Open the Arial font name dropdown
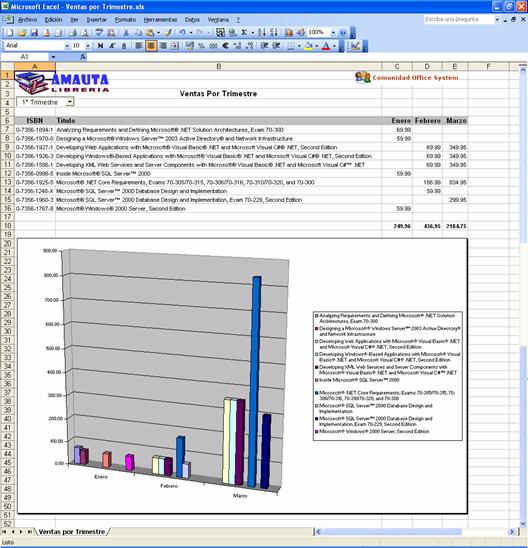The image size is (528, 548). [x=67, y=46]
